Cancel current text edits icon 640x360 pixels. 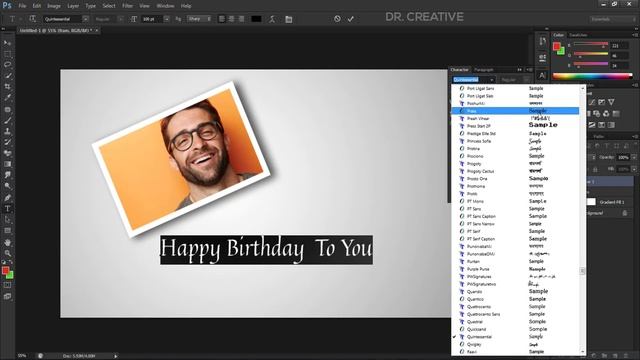(x=337, y=19)
